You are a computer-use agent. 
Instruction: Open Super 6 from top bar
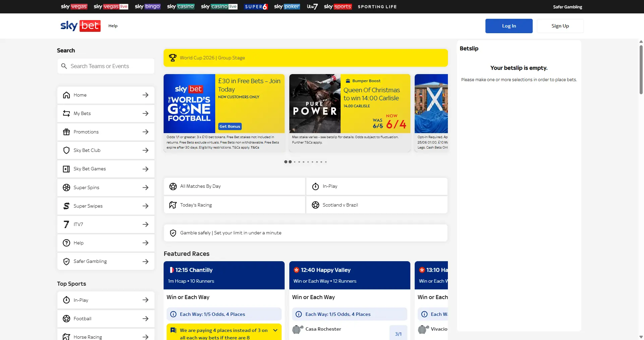(x=256, y=7)
